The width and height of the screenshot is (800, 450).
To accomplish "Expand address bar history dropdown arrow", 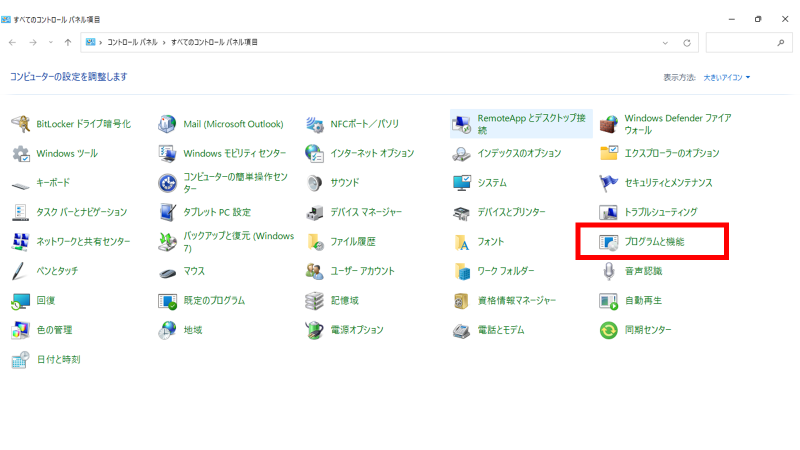I will tap(665, 43).
